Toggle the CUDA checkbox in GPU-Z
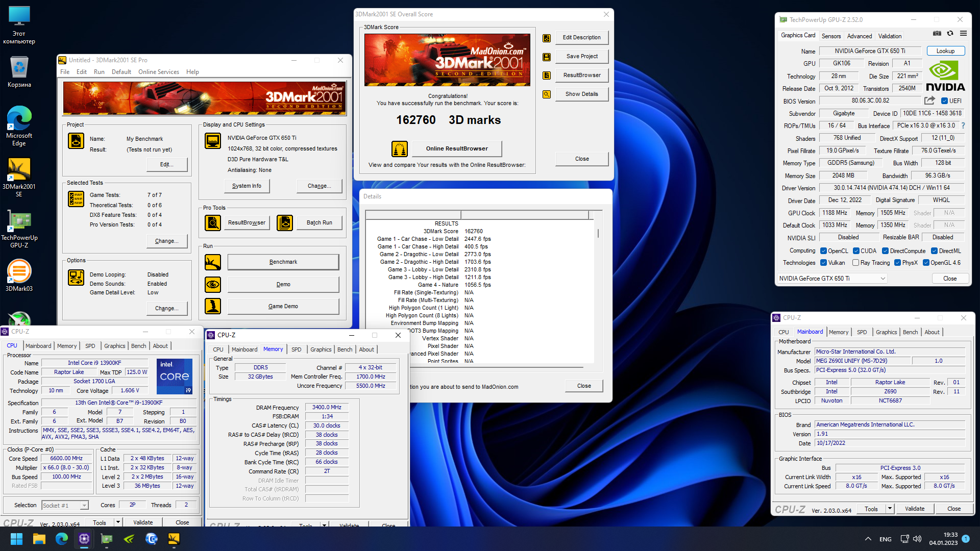Image resolution: width=980 pixels, height=551 pixels. 856,251
